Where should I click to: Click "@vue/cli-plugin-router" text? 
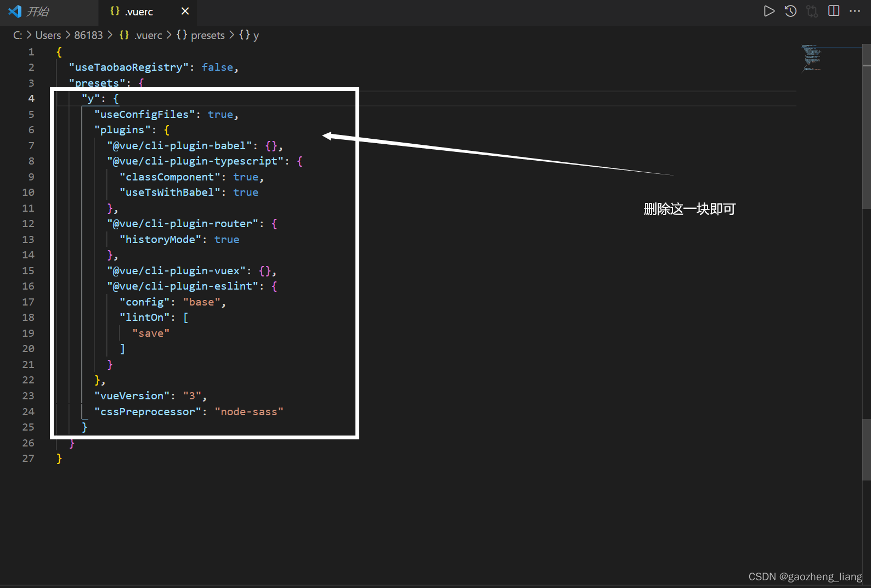pos(183,224)
